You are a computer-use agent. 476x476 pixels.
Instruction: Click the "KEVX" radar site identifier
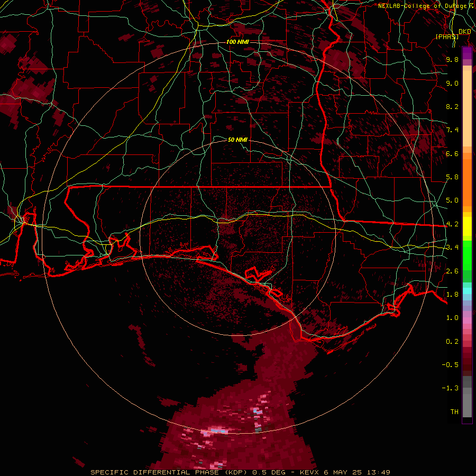pyautogui.click(x=309, y=472)
